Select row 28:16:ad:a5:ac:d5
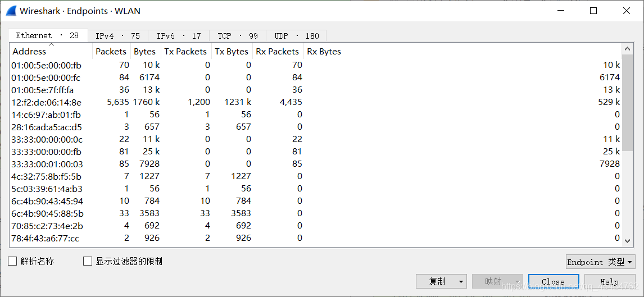The width and height of the screenshot is (644, 297). coord(315,127)
